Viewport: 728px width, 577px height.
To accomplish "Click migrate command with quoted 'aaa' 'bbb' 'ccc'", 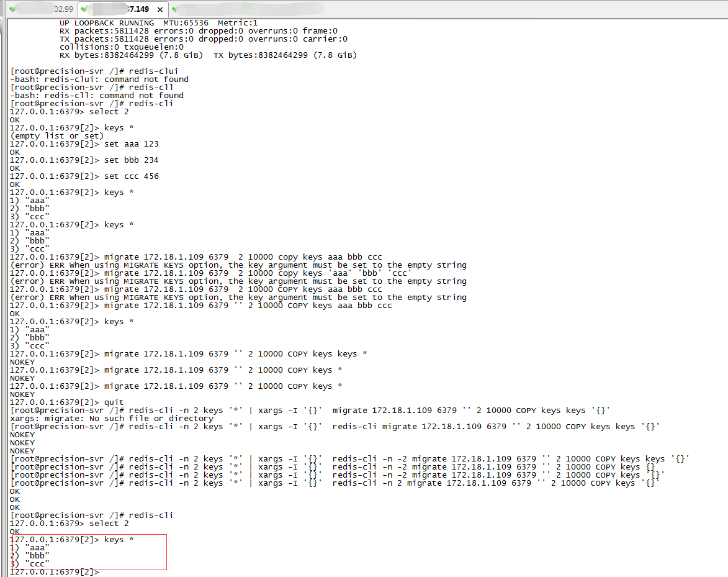I will coord(258,273).
